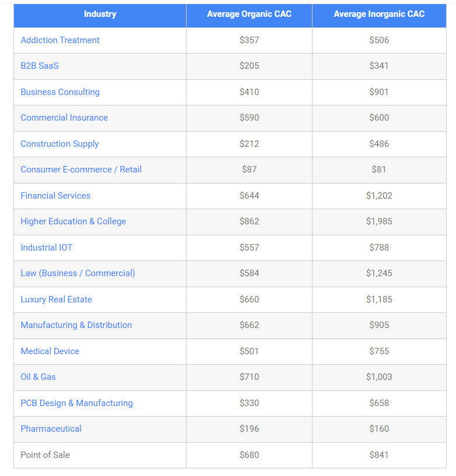Viewport: 456px width, 476px height.
Task: Open the Addiction Treatment link
Action: tap(60, 40)
